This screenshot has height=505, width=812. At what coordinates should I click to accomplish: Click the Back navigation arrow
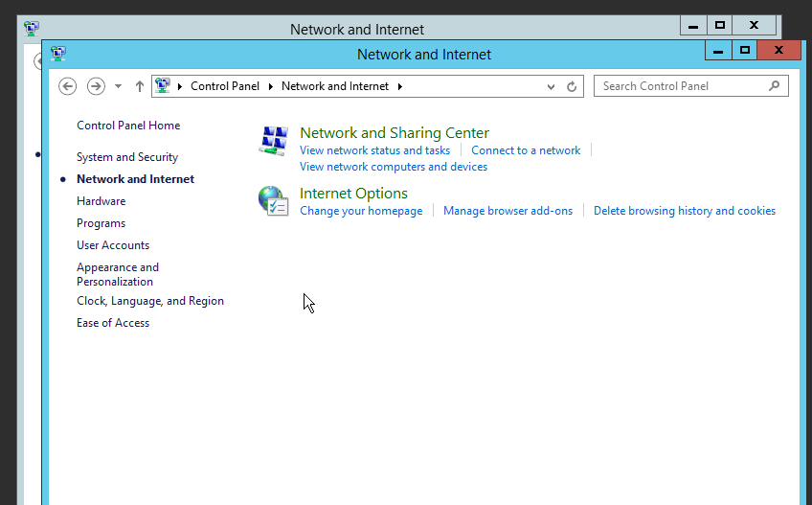[x=67, y=86]
